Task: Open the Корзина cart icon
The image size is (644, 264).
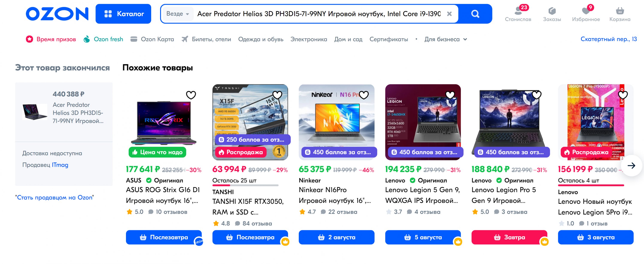Action: tap(620, 14)
